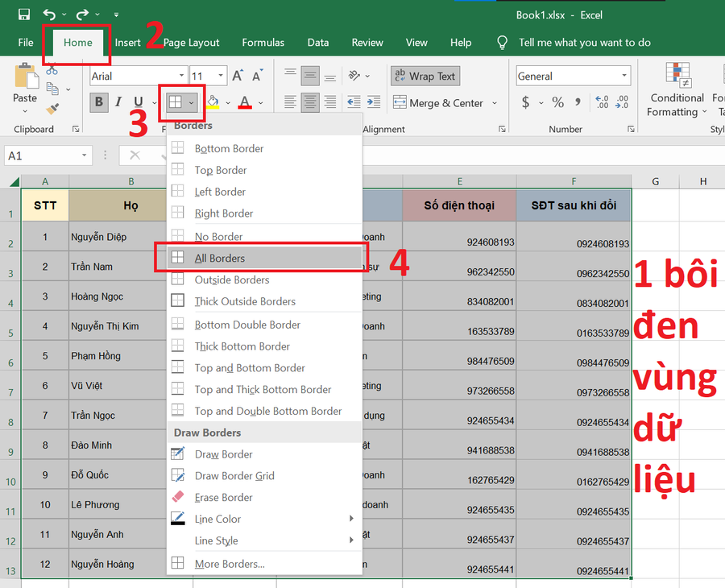725x588 pixels.
Task: Click the Select All corner triangle
Action: point(14,181)
